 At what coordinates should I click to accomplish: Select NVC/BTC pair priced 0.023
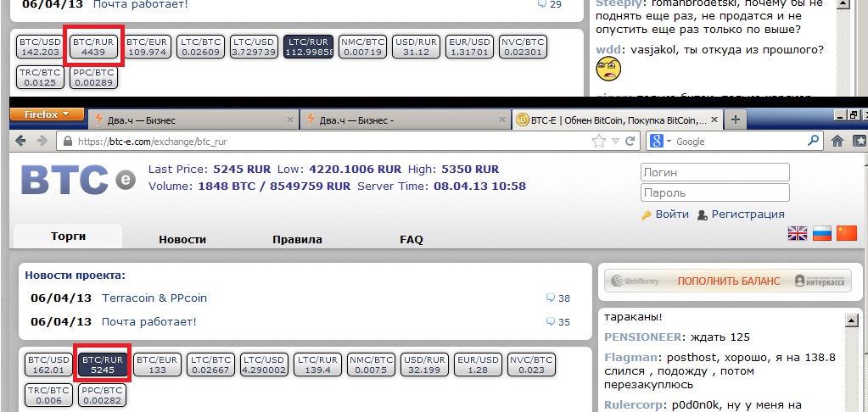coord(532,365)
